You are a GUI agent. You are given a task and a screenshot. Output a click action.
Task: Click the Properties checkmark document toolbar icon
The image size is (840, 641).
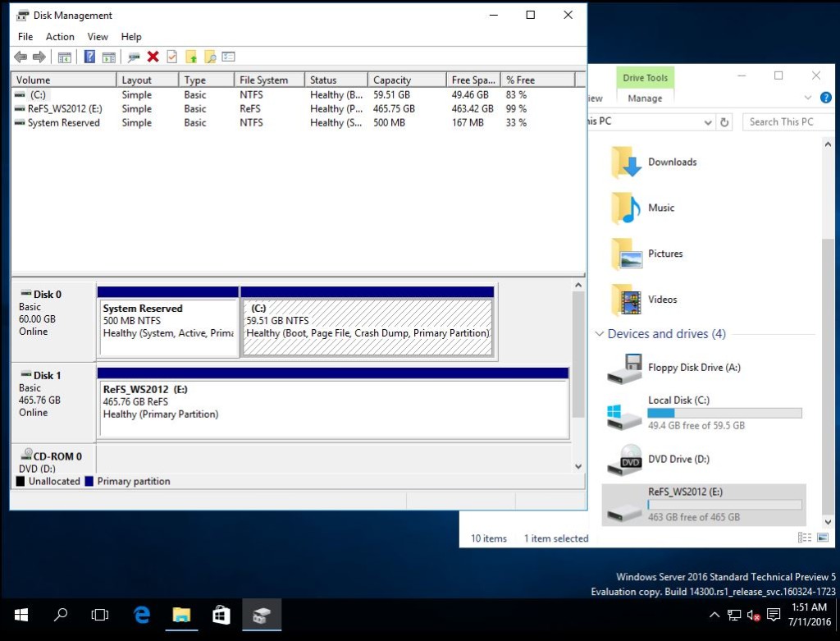tap(171, 57)
